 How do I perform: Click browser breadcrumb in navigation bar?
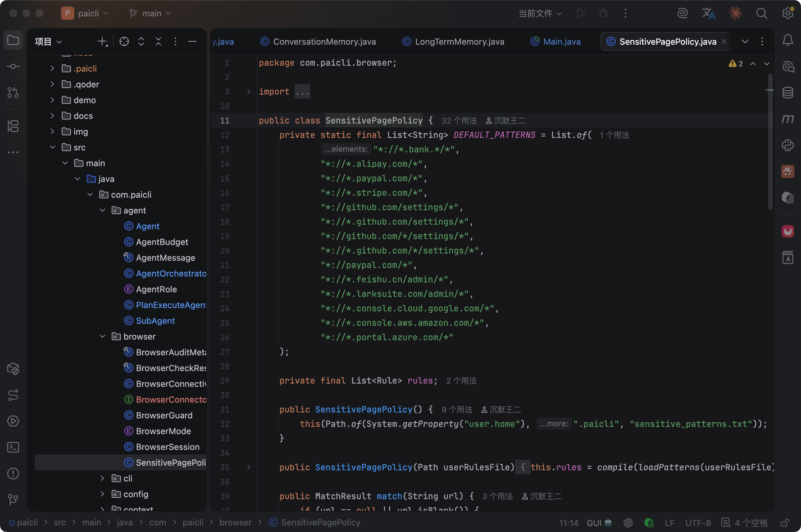click(x=235, y=522)
